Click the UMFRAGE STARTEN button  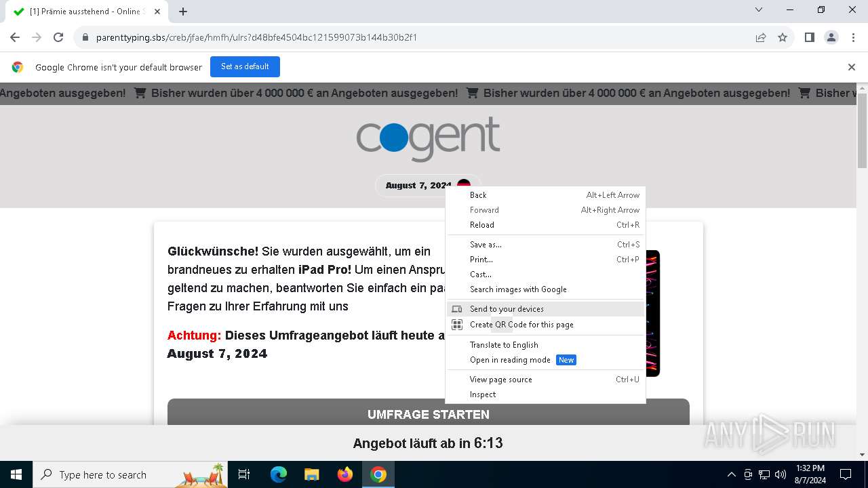pyautogui.click(x=429, y=412)
